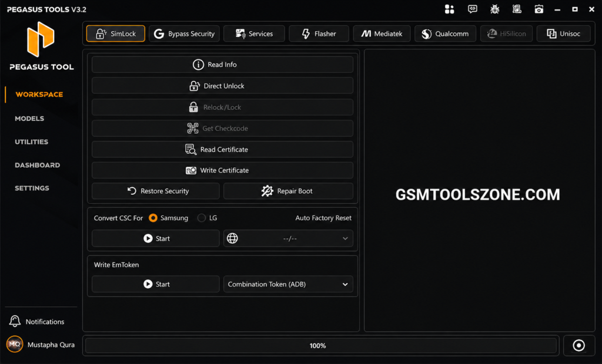
Task: Expand the CSC region dropdown showing --/--
Action: coord(288,238)
